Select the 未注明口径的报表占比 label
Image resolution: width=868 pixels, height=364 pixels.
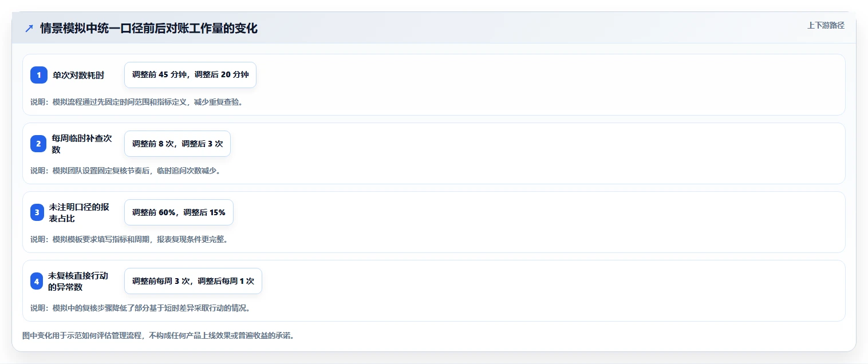point(79,212)
